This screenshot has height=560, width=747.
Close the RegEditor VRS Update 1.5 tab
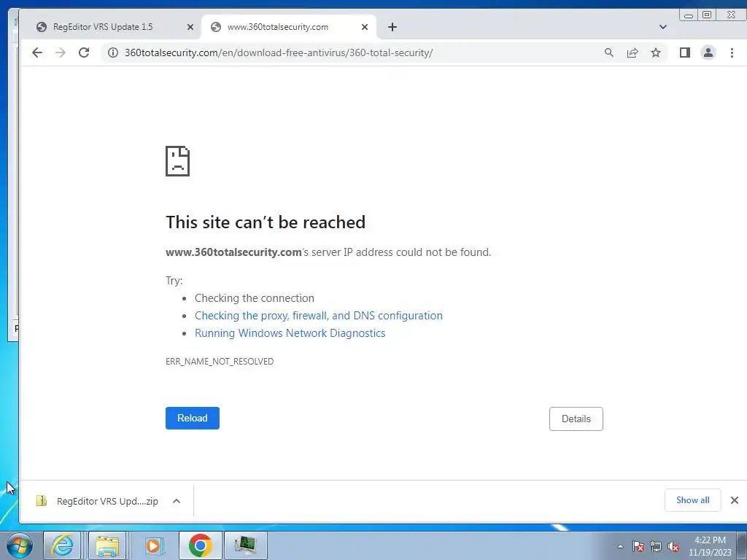tap(190, 27)
